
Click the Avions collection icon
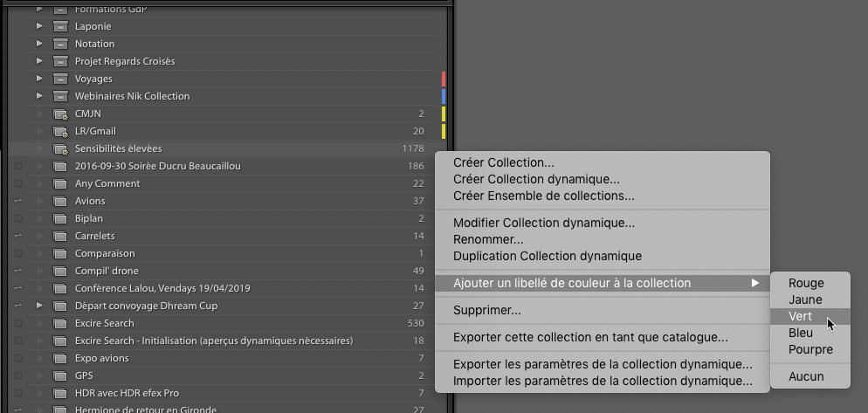point(59,201)
